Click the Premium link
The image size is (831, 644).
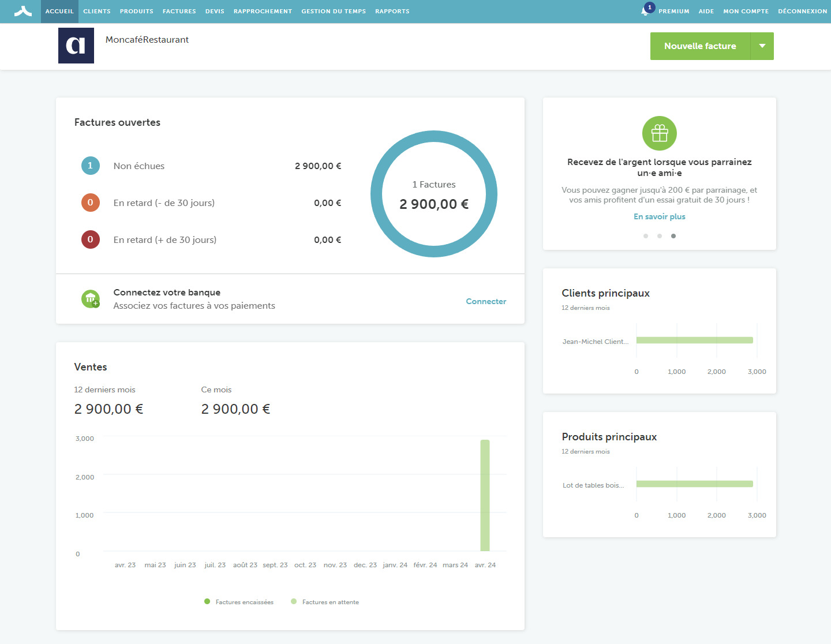[x=674, y=12]
